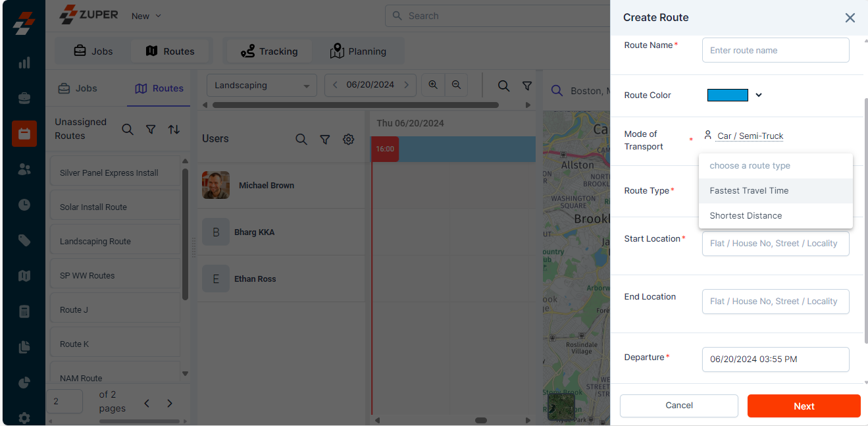
Task: Open users settings gear icon
Action: pyautogui.click(x=349, y=139)
